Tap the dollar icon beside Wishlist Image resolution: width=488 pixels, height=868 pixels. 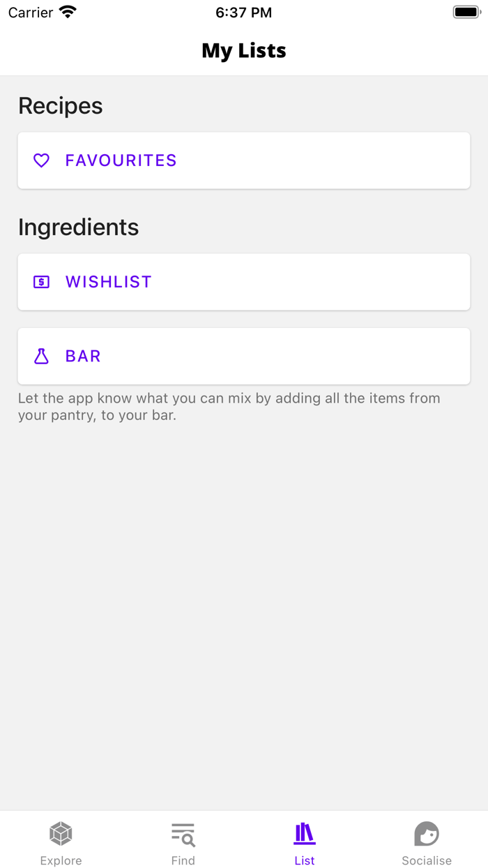42,281
